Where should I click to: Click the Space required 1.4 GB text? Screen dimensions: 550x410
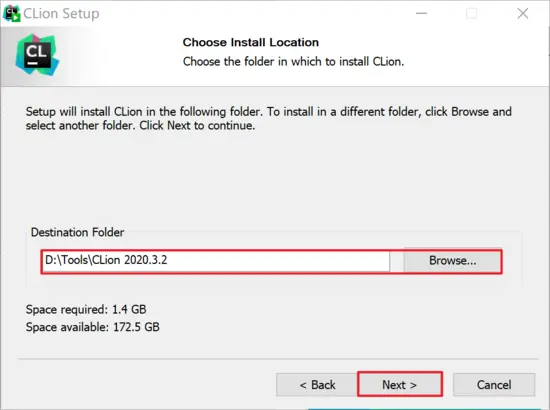pyautogui.click(x=86, y=309)
